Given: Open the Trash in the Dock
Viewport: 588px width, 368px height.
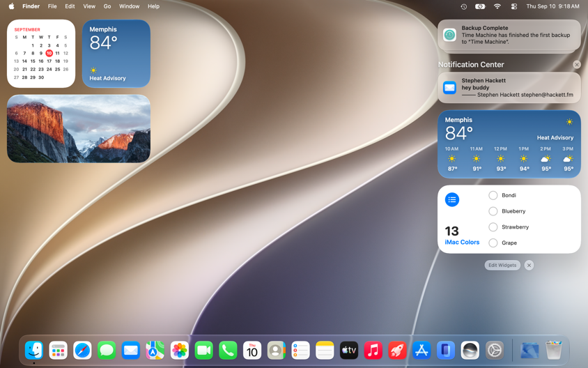Looking at the screenshot, I should coord(554,351).
